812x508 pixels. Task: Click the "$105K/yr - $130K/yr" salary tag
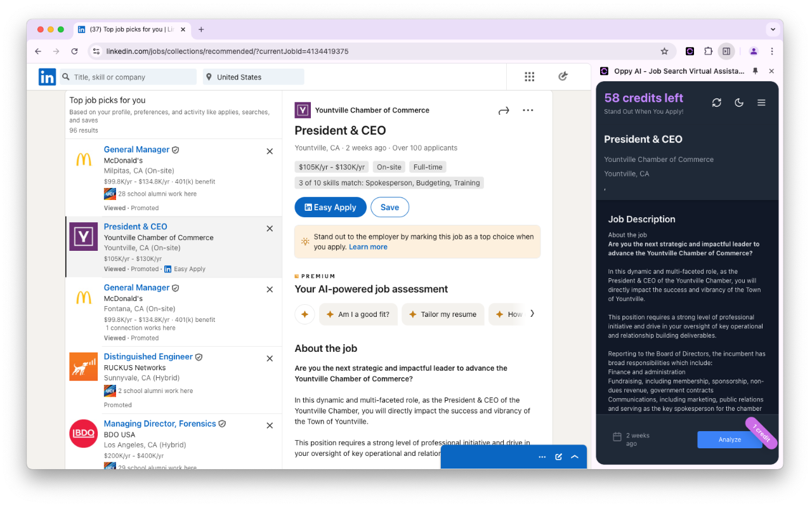(332, 167)
